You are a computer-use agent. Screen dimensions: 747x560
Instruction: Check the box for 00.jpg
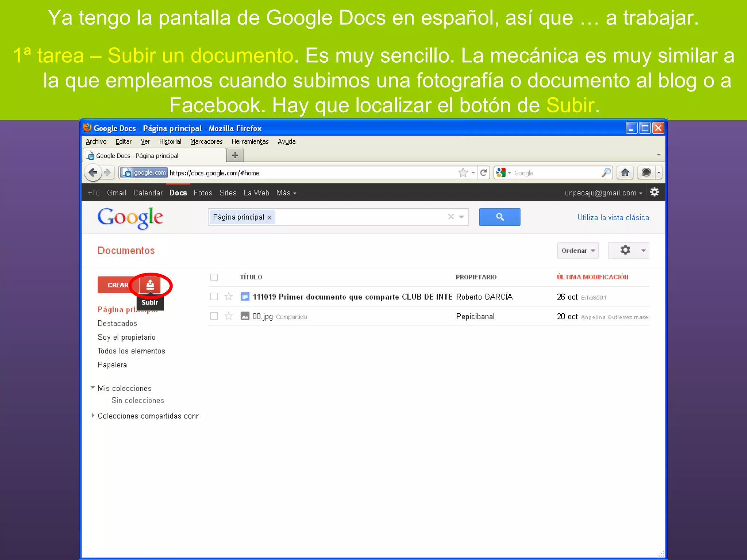click(214, 316)
